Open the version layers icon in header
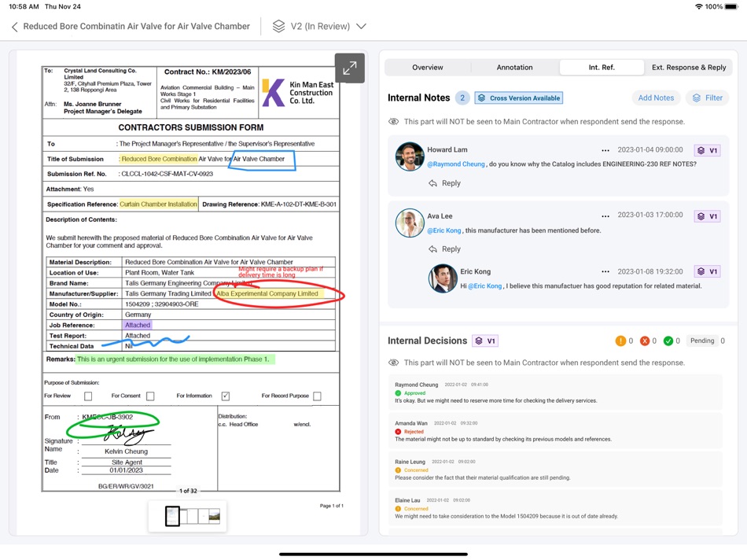This screenshot has height=560, width=747. click(x=278, y=26)
